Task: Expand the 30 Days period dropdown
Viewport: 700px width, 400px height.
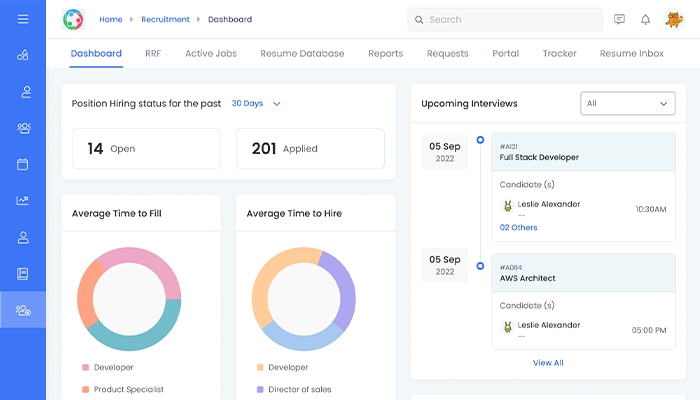Action: [256, 103]
